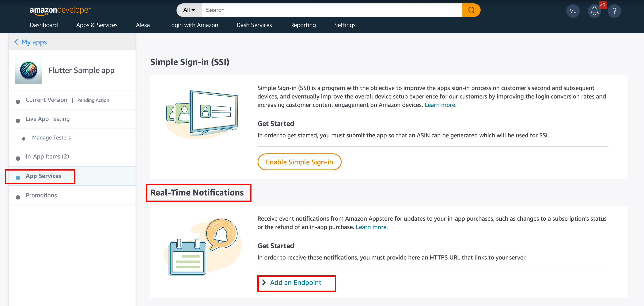Click the Flutter Sample app icon
The height and width of the screenshot is (306, 644).
(29, 70)
